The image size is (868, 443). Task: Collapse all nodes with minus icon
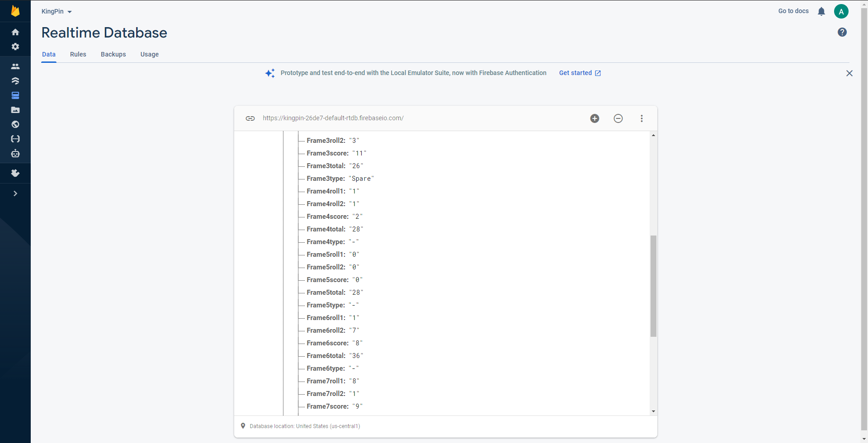pyautogui.click(x=618, y=118)
